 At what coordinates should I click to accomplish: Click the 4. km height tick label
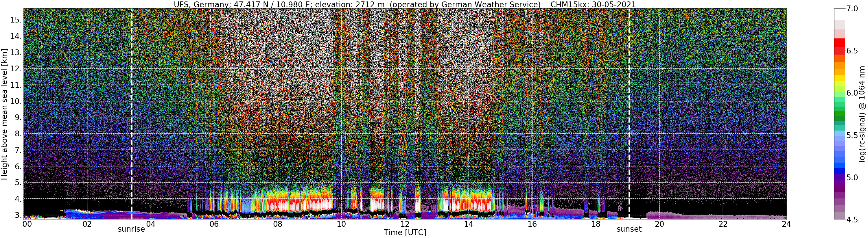tap(18, 199)
